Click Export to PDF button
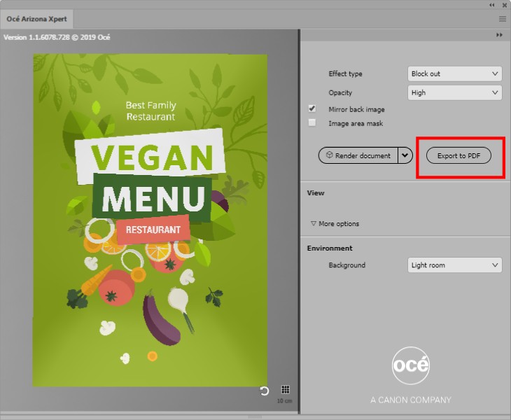 [458, 155]
